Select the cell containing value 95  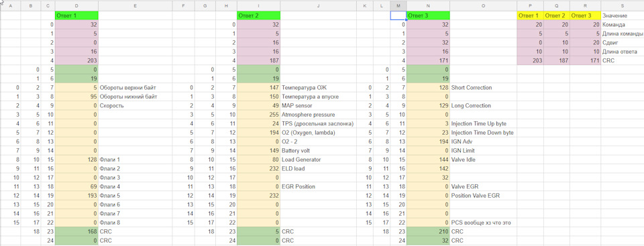point(76,97)
